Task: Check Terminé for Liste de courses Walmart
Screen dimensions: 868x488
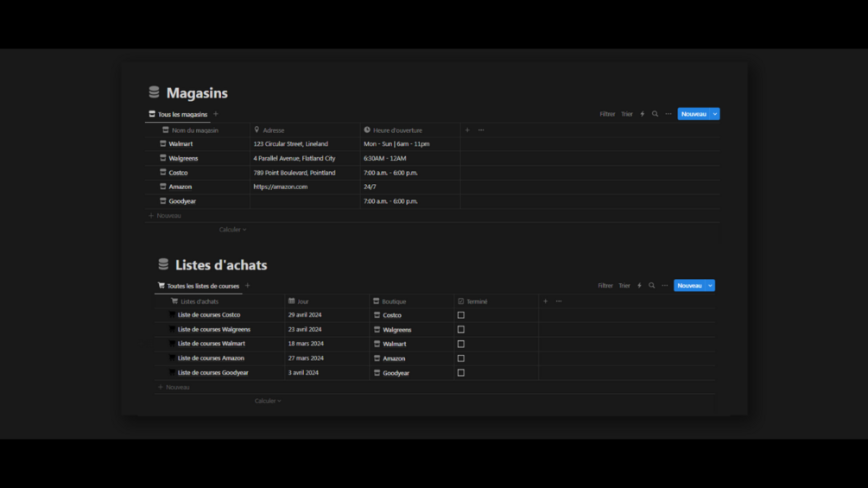Action: coord(461,344)
